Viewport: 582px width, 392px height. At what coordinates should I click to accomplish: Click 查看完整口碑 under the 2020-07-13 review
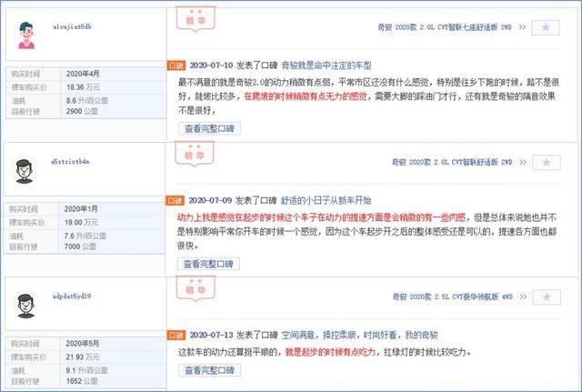[x=209, y=370]
